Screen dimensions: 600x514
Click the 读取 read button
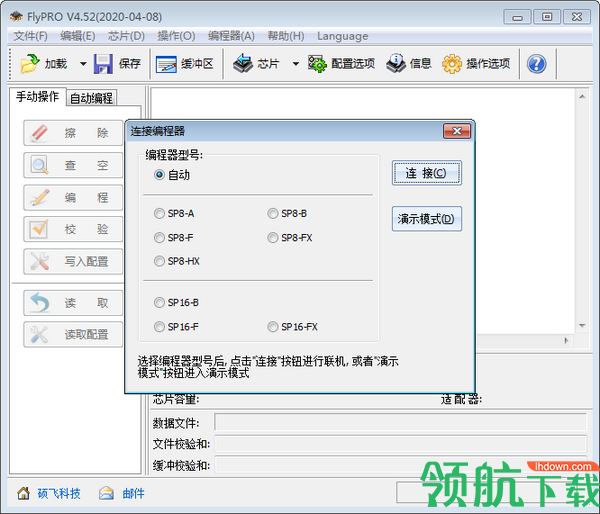tap(73, 303)
